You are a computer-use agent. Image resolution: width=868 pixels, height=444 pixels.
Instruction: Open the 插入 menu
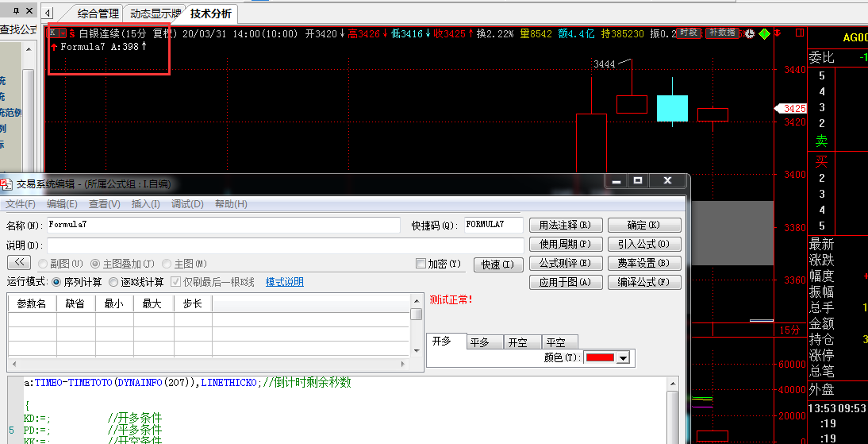145,204
